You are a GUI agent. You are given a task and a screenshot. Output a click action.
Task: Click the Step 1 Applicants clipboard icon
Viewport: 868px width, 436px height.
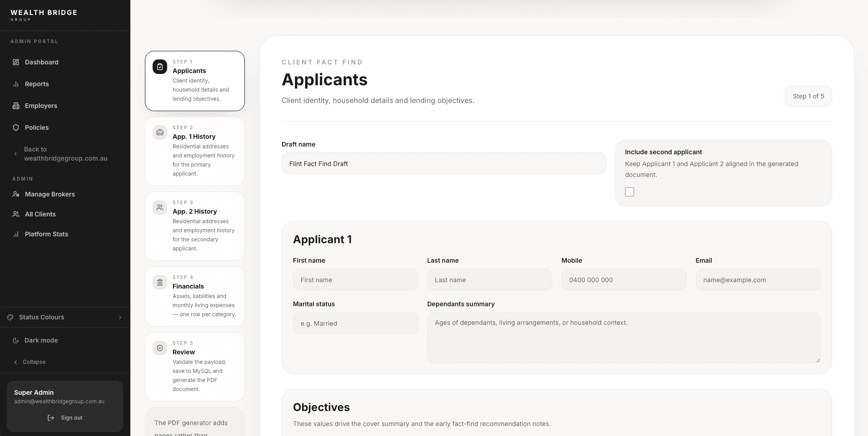point(160,67)
